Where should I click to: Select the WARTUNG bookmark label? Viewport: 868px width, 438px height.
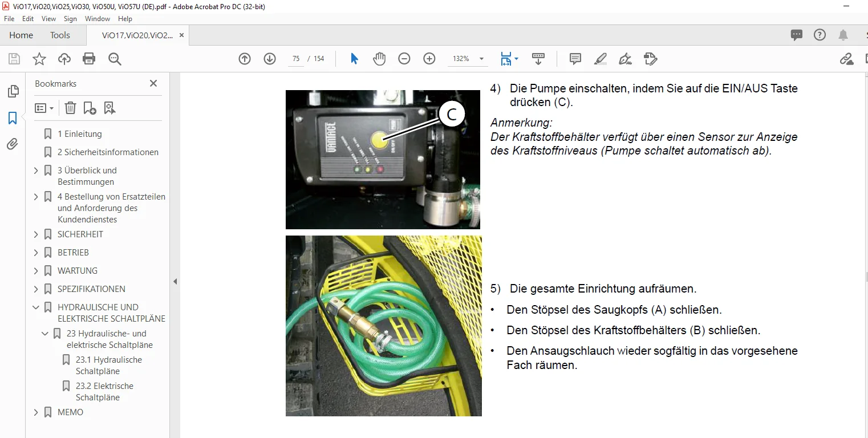pos(78,271)
